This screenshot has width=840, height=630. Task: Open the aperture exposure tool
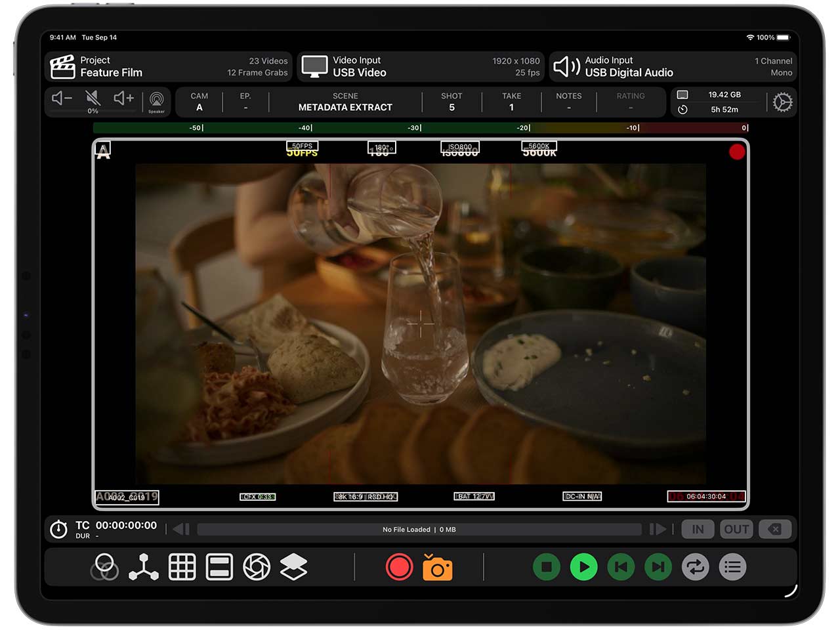pos(257,567)
